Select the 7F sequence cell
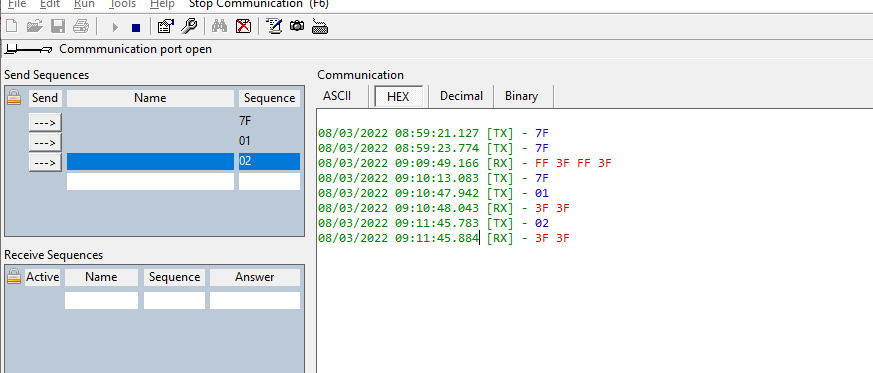 [x=269, y=121]
